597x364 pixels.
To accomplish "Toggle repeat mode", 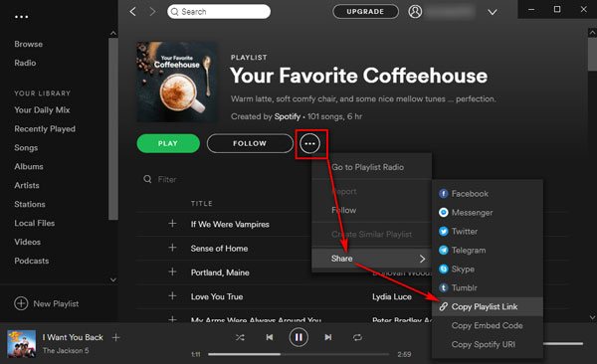I will tap(357, 337).
